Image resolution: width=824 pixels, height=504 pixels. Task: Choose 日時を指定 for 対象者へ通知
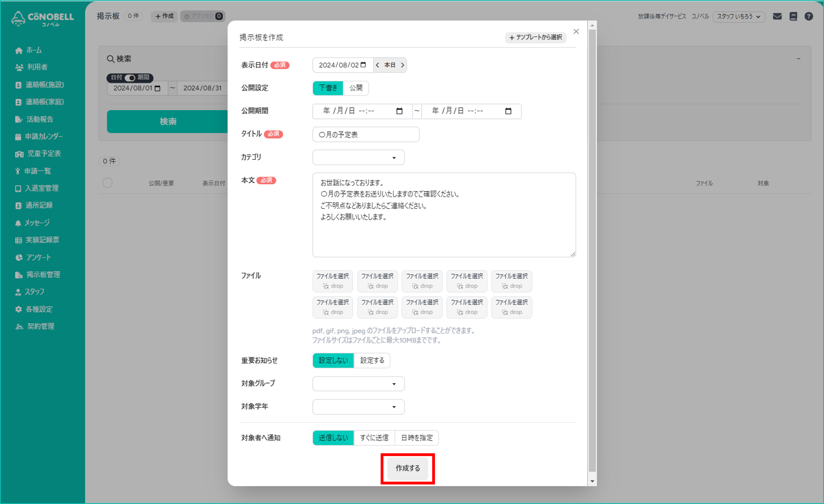click(417, 438)
